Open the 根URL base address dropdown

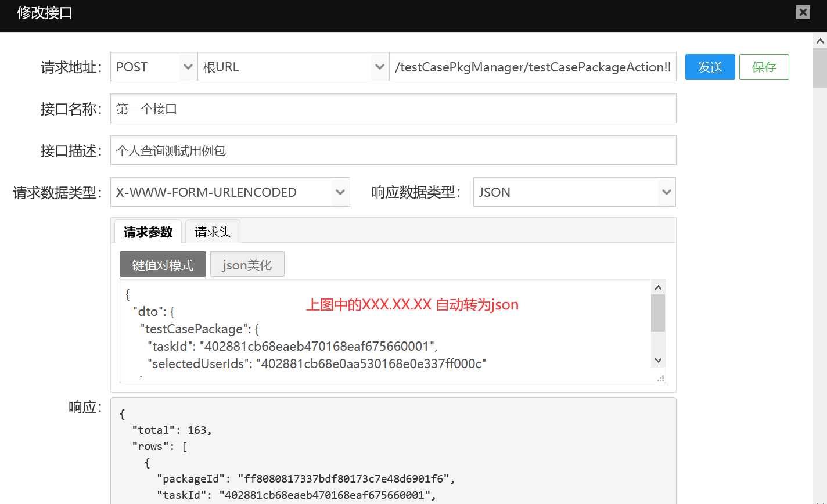pos(293,67)
